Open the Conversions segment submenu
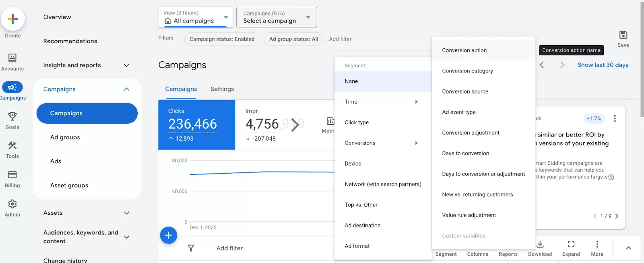 [x=383, y=143]
